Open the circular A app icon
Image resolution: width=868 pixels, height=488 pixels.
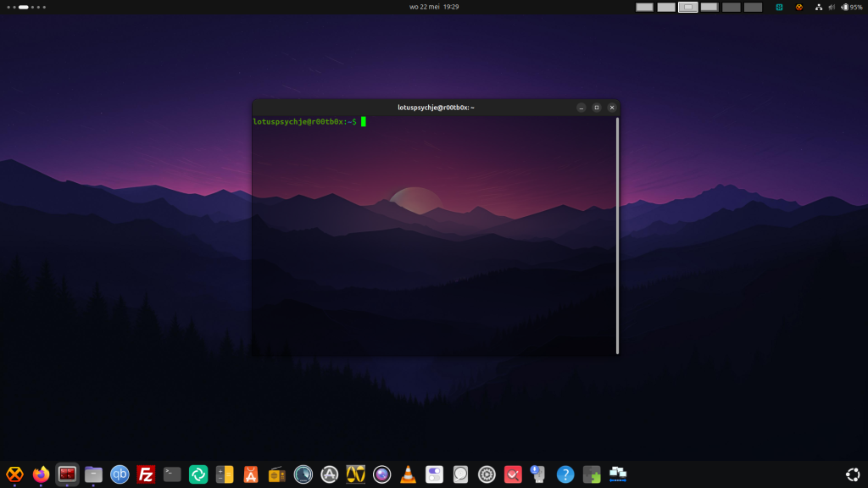[x=330, y=474]
